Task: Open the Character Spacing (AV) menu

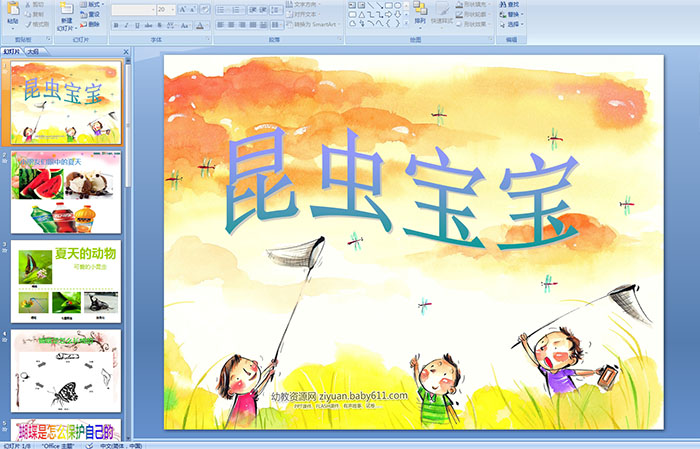Action: point(171,25)
